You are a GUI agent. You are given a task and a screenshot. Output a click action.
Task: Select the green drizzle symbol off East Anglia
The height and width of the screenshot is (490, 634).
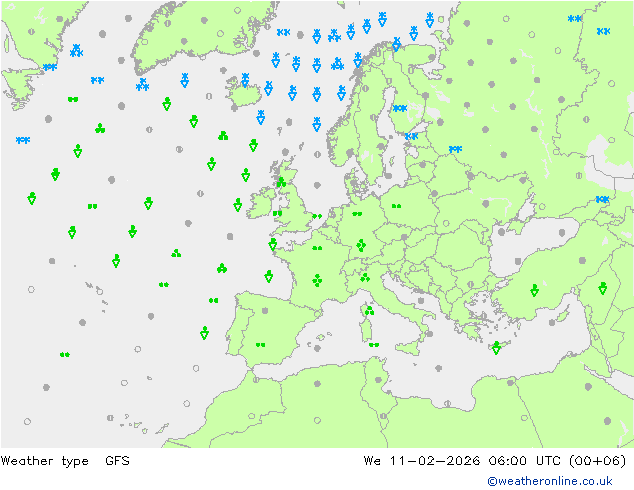click(317, 216)
